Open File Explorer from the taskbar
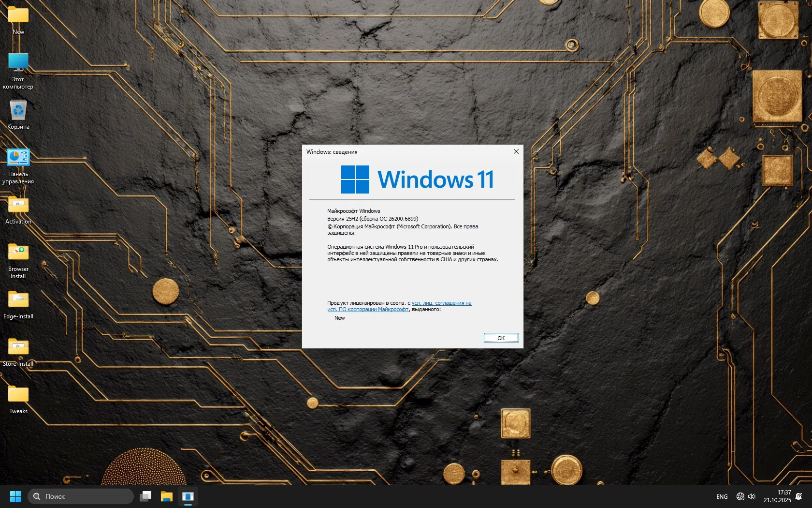Image resolution: width=812 pixels, height=508 pixels. 166,496
